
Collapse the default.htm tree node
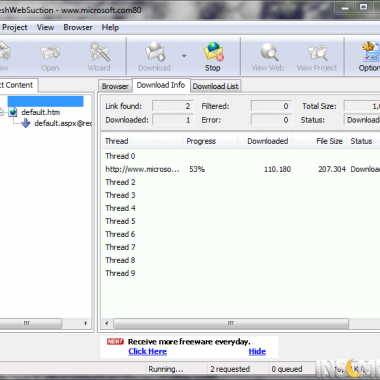click(x=2, y=113)
